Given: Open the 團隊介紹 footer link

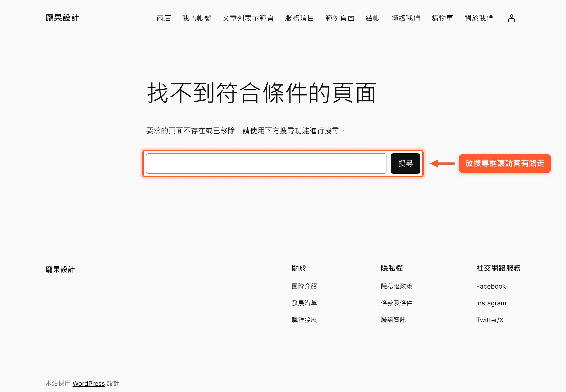Looking at the screenshot, I should pos(304,286).
